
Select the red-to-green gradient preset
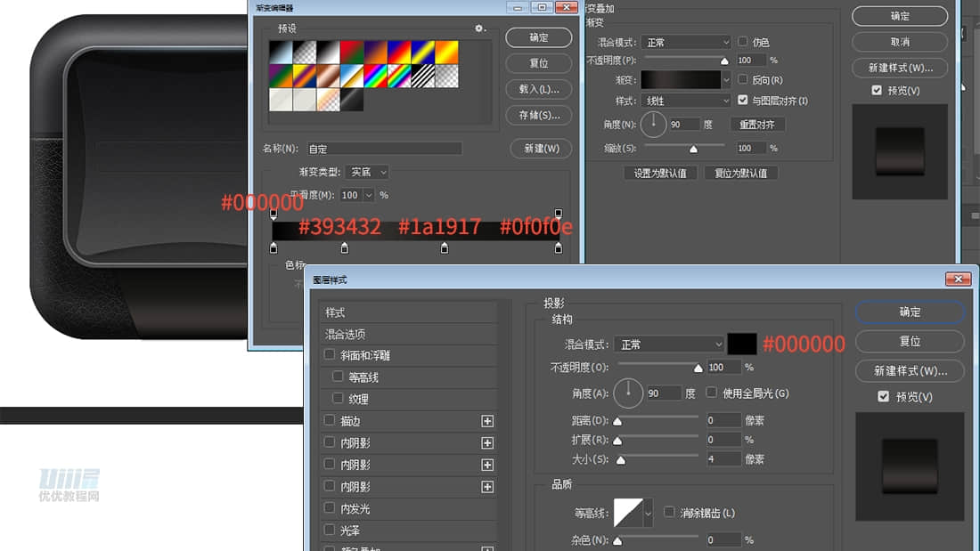pyautogui.click(x=352, y=53)
